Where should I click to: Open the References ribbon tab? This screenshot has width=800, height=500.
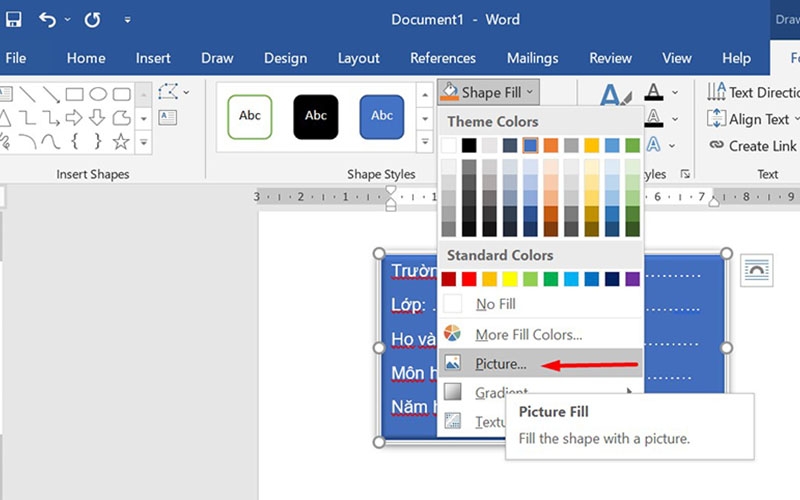point(443,58)
